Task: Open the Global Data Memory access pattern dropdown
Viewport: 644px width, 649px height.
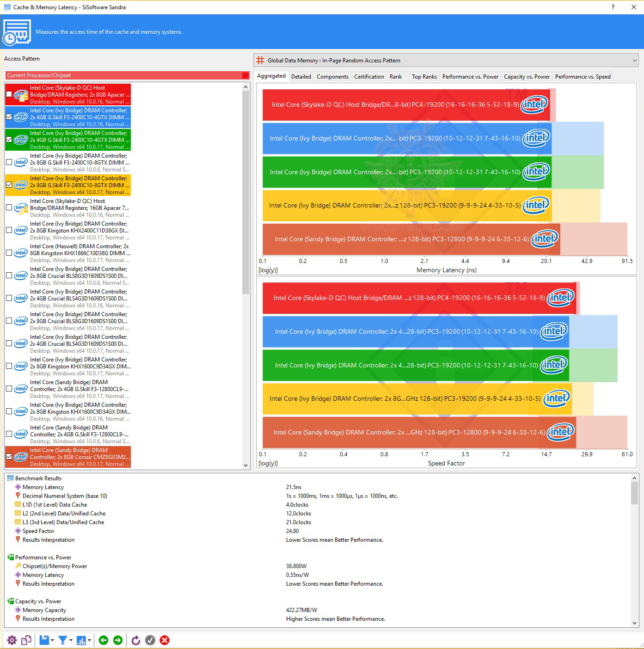Action: tap(446, 61)
